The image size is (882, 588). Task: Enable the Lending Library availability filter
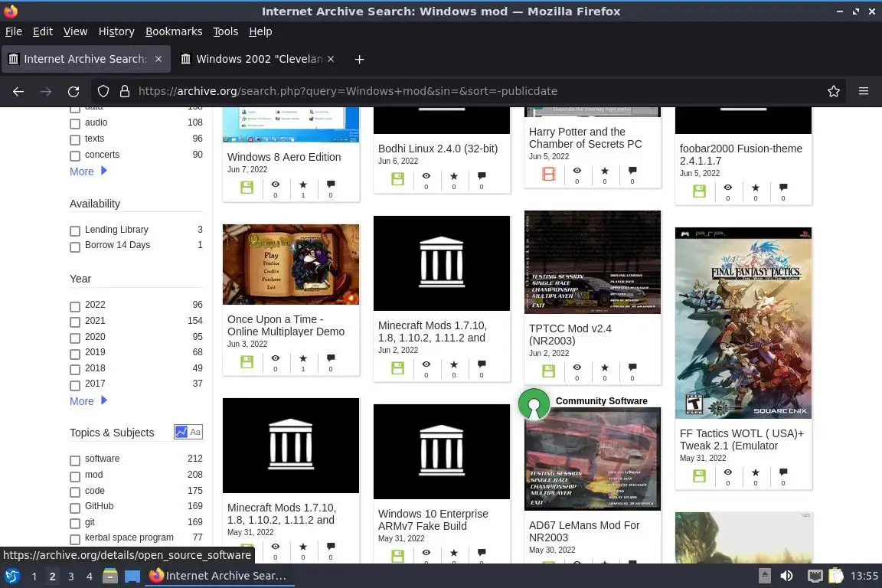pyautogui.click(x=75, y=230)
